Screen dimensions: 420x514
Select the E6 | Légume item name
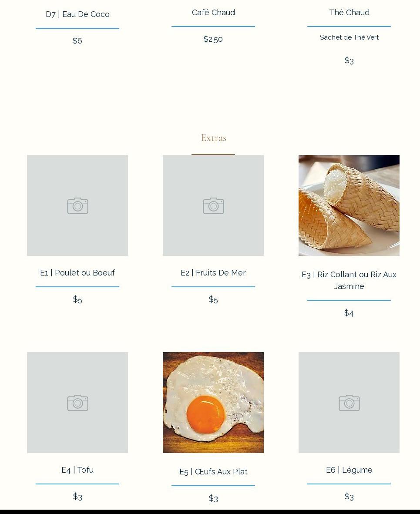(349, 470)
